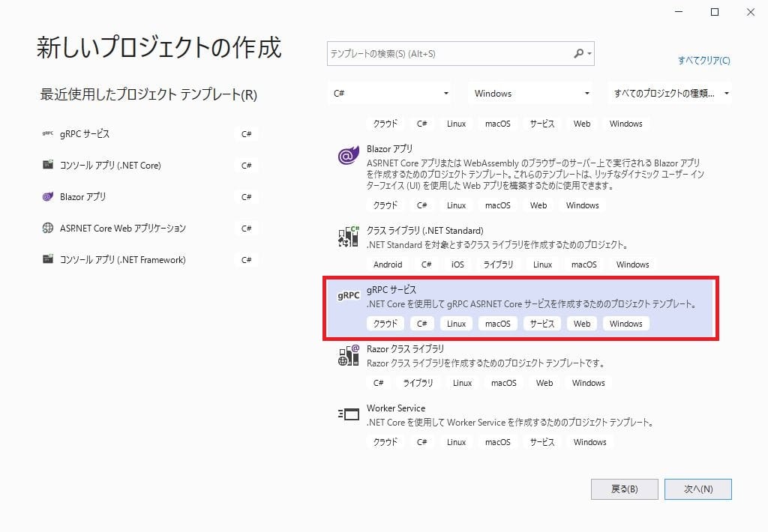Viewport: 768px width, 532px height.
Task: Click the クラス ライブラリ (.NET Standard) template icon
Action: point(348,236)
